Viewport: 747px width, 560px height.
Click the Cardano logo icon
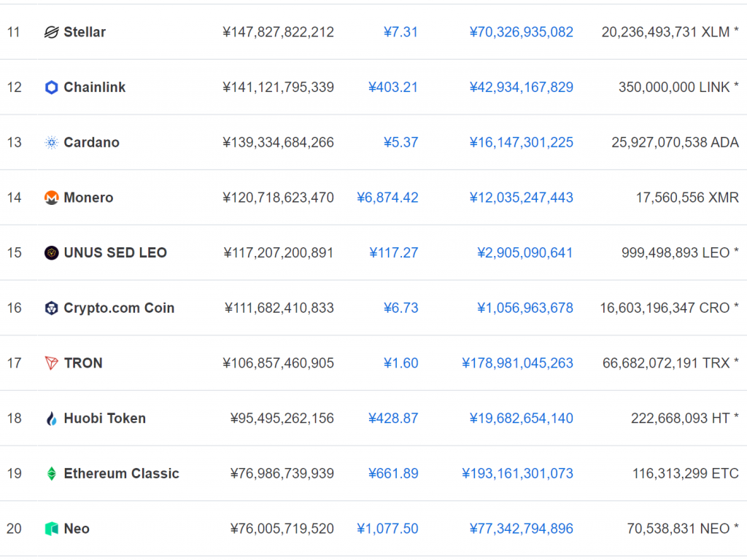52,142
